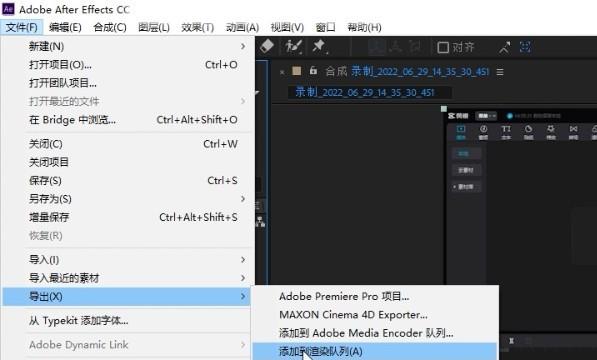Click the tan composition label color swatch

pos(297,71)
